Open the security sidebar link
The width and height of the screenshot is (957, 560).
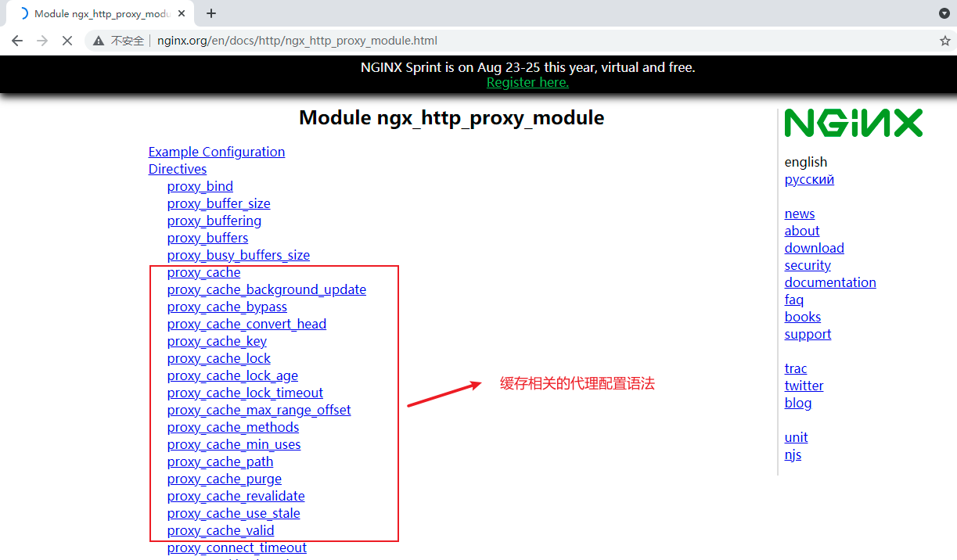point(808,265)
